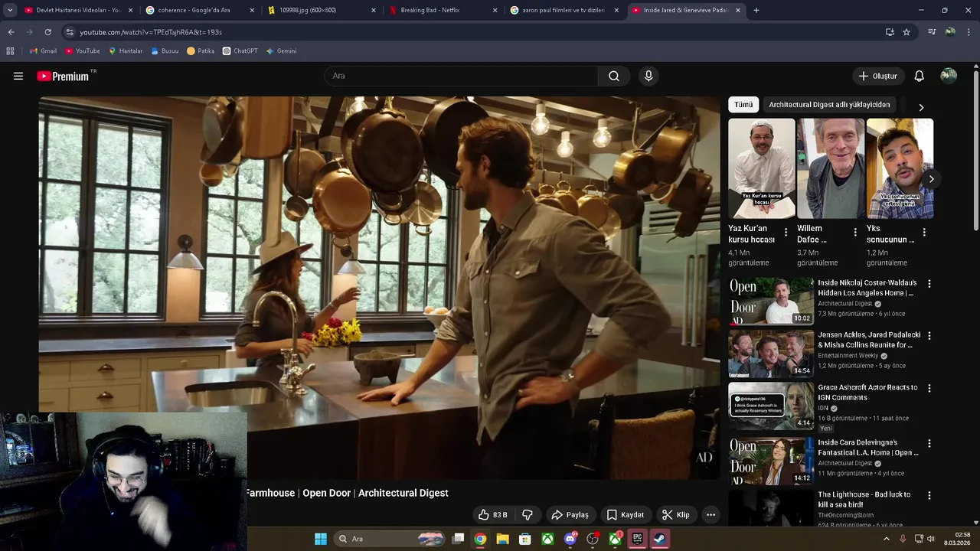Open Willem Dafoe short thumbnail
This screenshot has width=980, height=551.
[831, 168]
